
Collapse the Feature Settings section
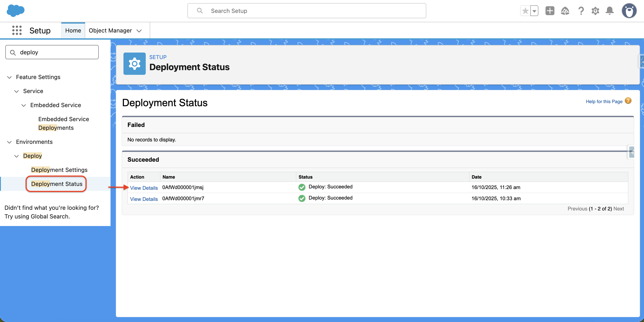pyautogui.click(x=10, y=77)
